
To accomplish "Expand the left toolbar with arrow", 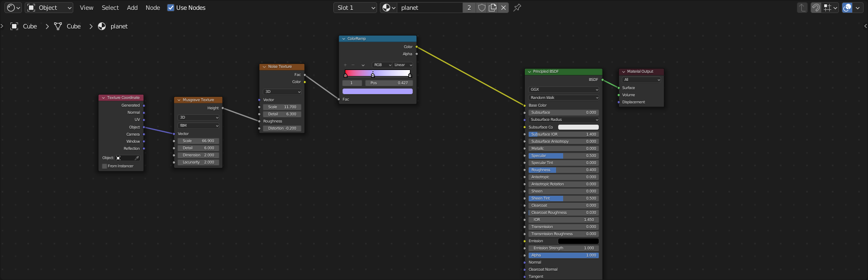I will pos(2,26).
